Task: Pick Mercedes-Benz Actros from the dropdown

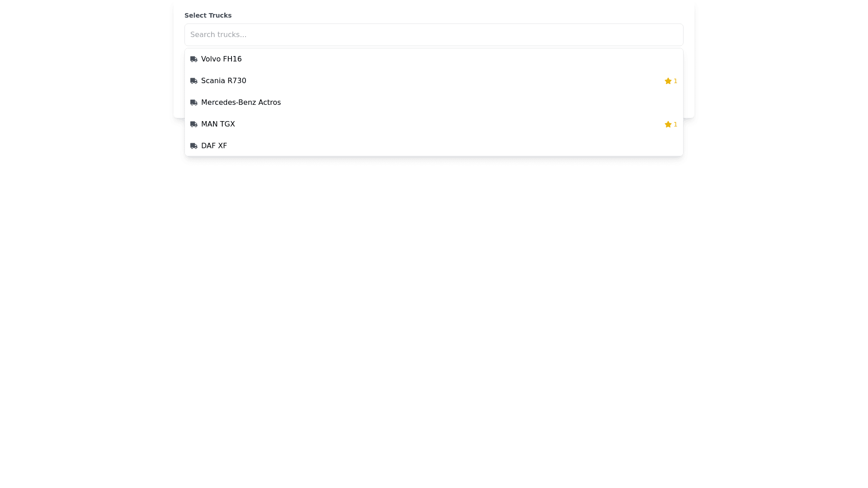Action: [241, 103]
